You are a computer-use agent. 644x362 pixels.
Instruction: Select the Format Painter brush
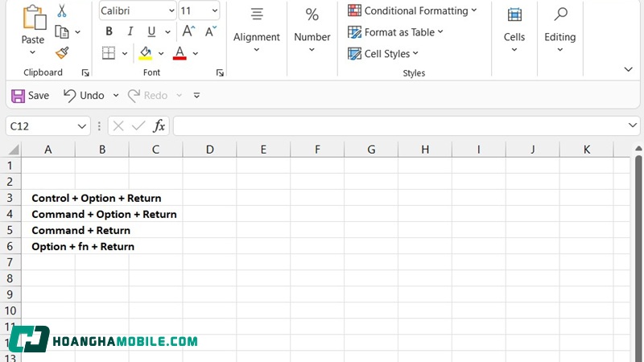62,53
